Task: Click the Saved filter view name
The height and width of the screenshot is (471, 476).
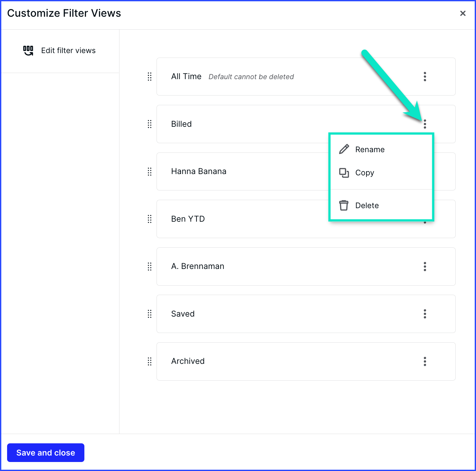Action: click(183, 314)
